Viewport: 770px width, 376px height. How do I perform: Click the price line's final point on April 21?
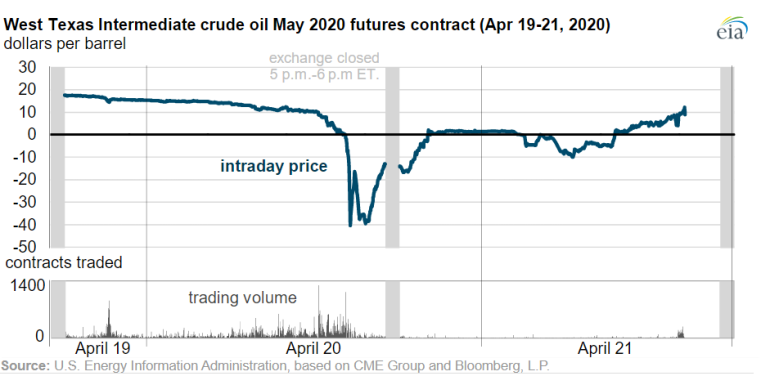point(685,114)
